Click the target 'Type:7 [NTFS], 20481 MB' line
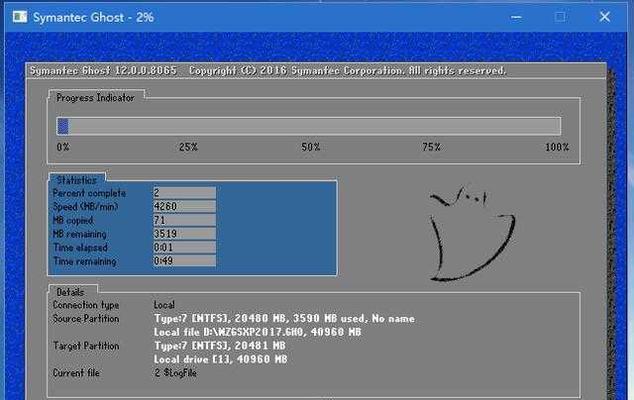The height and width of the screenshot is (400, 634). pyautogui.click(x=220, y=346)
